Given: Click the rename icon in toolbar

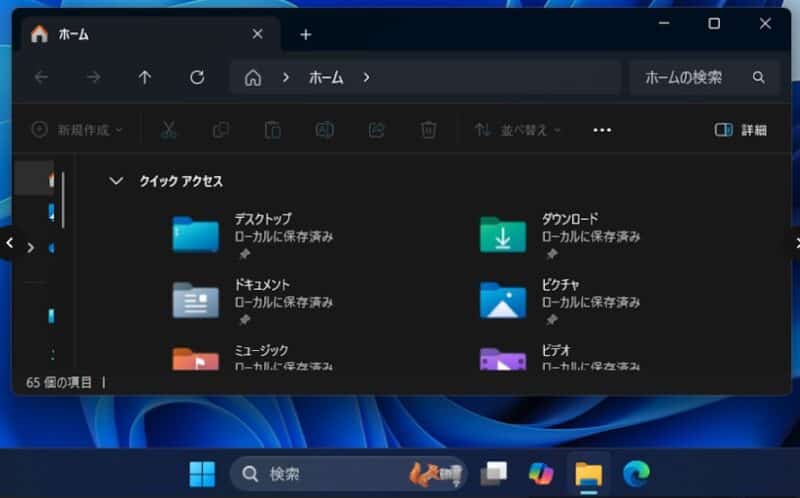Looking at the screenshot, I should pos(324,130).
